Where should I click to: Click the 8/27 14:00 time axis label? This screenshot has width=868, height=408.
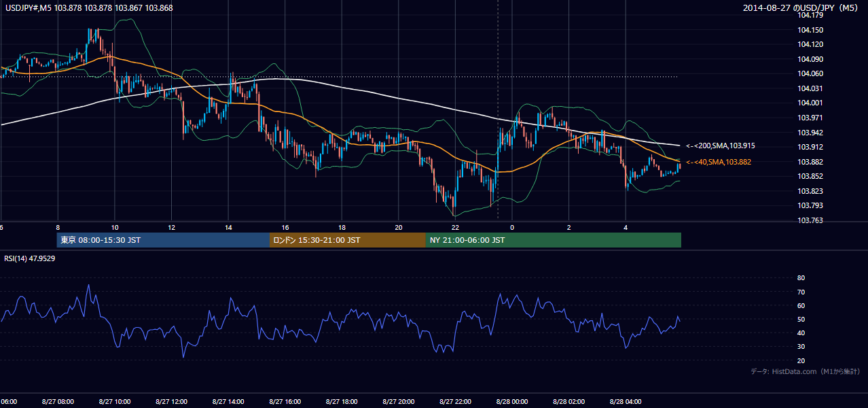pyautogui.click(x=228, y=402)
